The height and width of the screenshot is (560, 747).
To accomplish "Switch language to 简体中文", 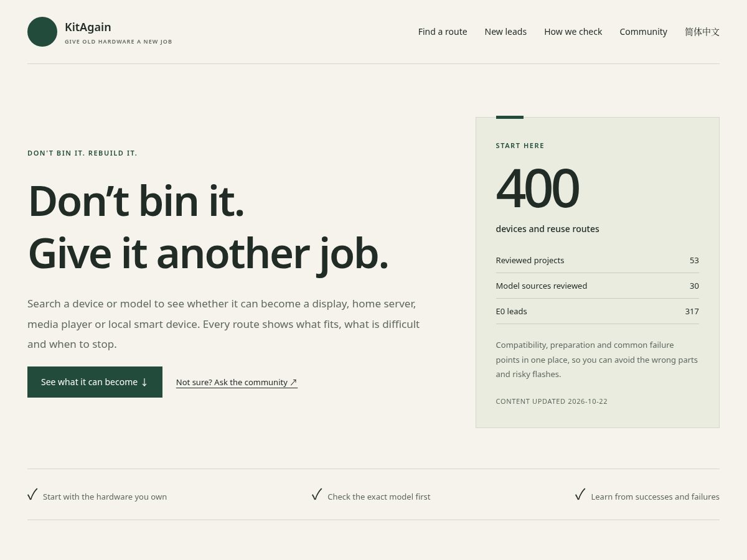I will coord(702,32).
